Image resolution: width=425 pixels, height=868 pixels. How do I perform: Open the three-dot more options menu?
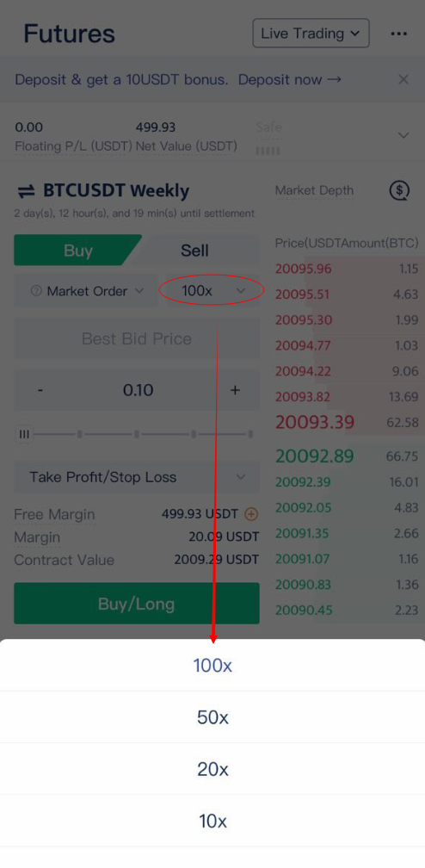pyautogui.click(x=398, y=34)
